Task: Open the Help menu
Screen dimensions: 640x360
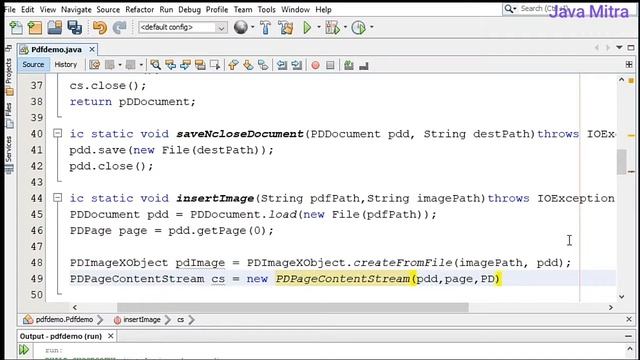Action: coord(323,9)
